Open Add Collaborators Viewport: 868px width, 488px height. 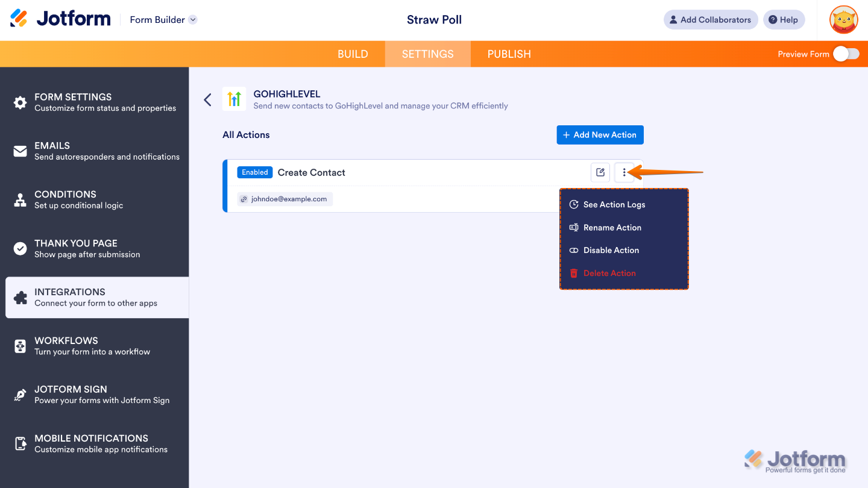711,19
